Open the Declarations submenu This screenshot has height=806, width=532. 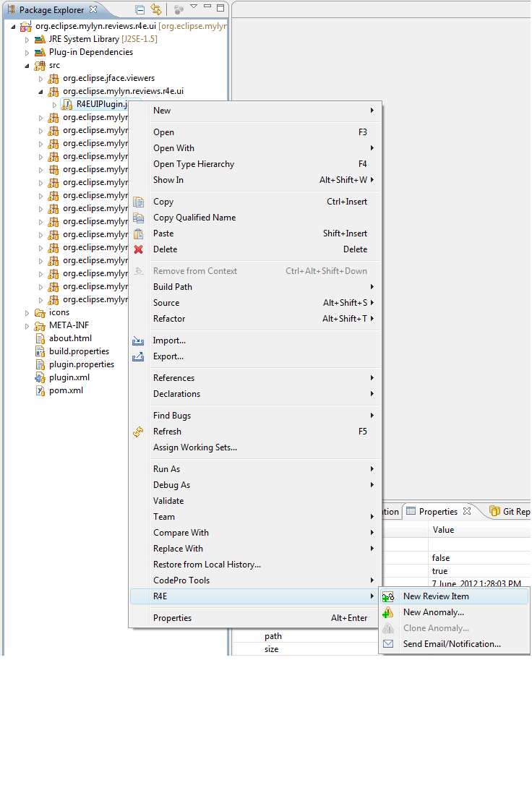(x=255, y=394)
